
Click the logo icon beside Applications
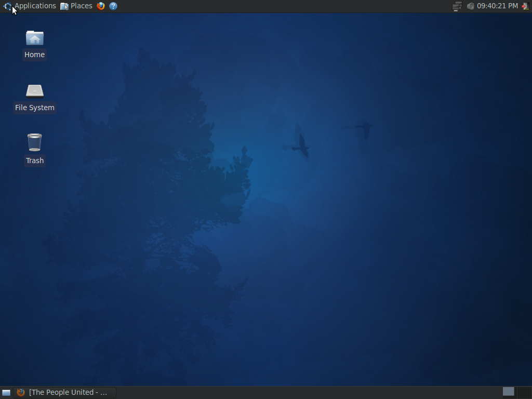click(7, 6)
